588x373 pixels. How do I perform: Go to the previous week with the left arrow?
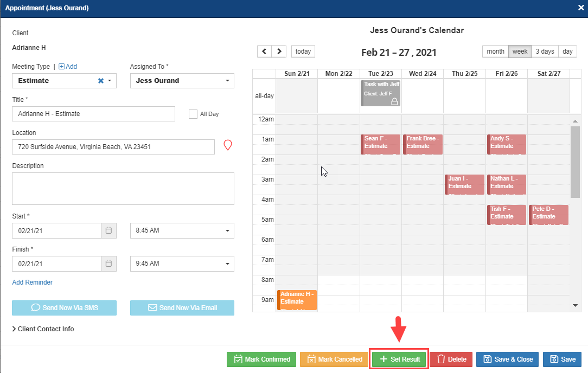point(264,52)
